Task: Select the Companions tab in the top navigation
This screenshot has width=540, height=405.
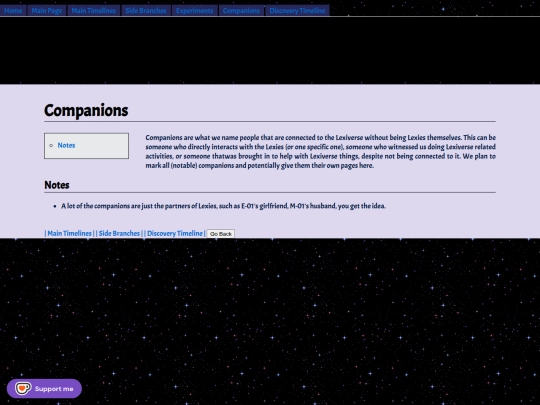Action: [x=241, y=10]
